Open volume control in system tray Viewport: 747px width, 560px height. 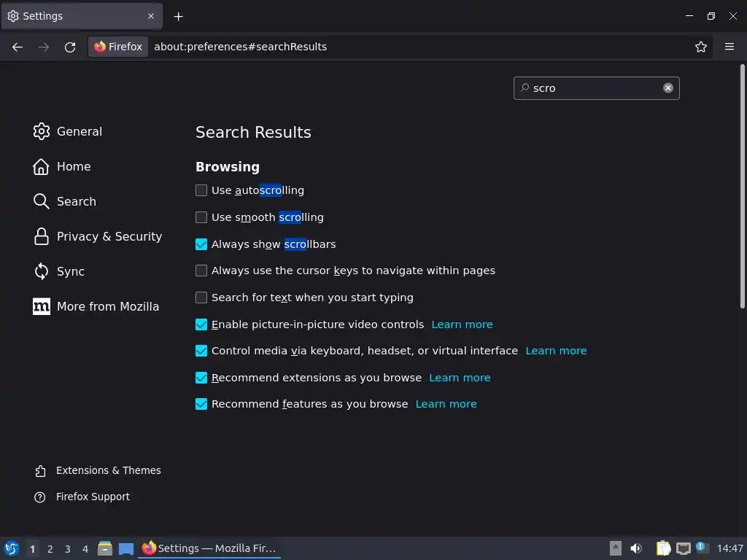[636, 548]
